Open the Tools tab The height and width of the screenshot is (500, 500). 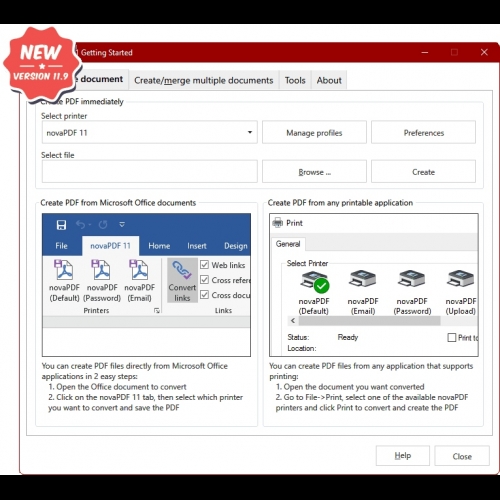point(295,80)
